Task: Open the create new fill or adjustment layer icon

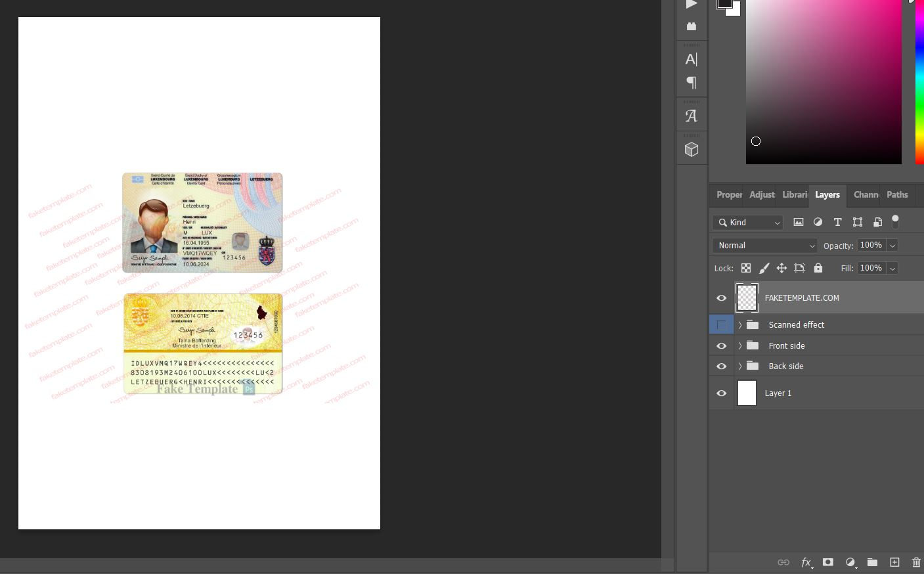Action: [x=850, y=562]
